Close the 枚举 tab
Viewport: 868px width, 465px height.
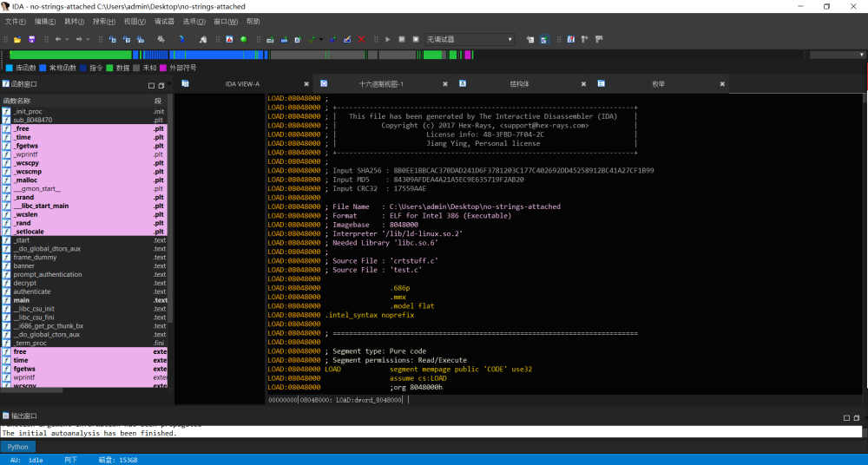pos(722,84)
